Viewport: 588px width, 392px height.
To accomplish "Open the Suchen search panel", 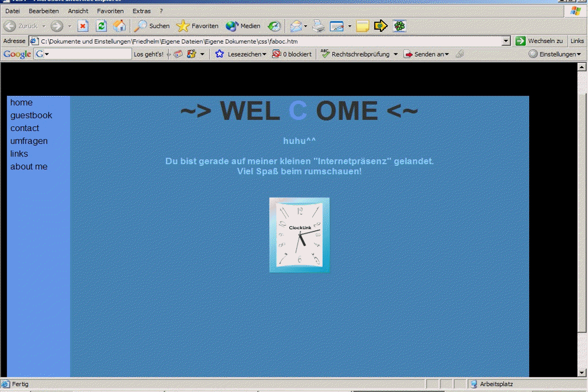I will (x=152, y=26).
